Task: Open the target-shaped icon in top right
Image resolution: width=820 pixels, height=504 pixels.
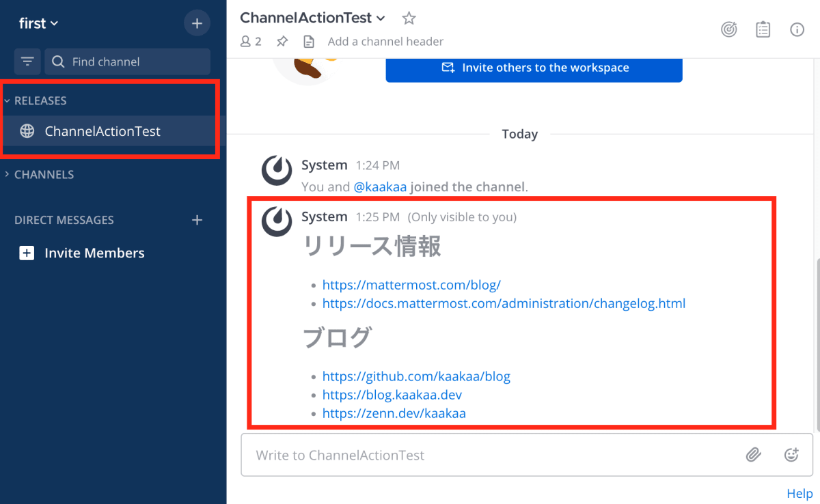Action: 729,30
